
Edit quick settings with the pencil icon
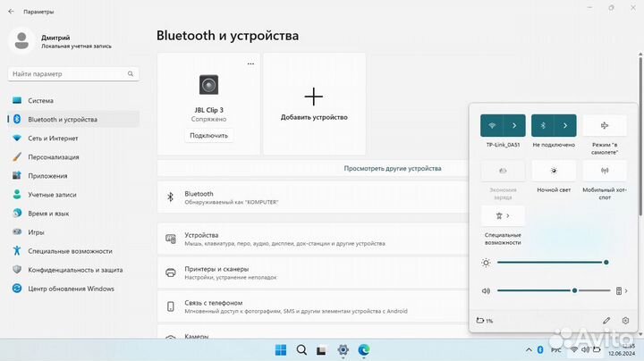coord(606,321)
